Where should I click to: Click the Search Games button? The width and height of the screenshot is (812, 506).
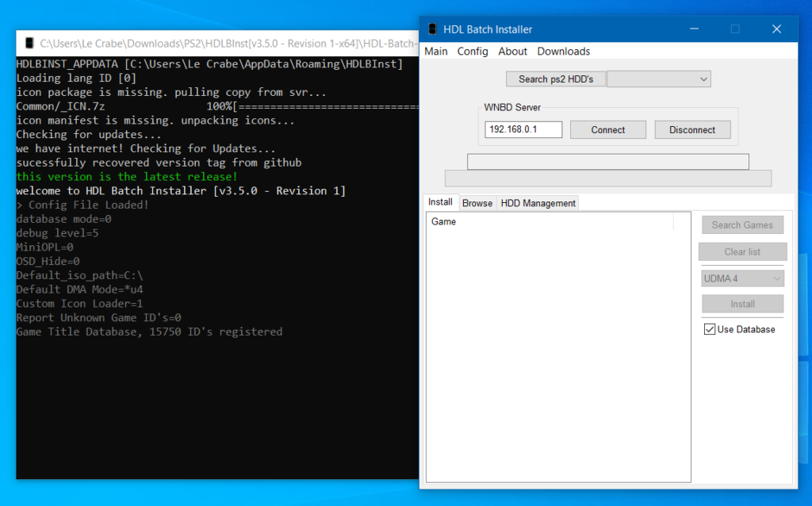click(x=742, y=225)
